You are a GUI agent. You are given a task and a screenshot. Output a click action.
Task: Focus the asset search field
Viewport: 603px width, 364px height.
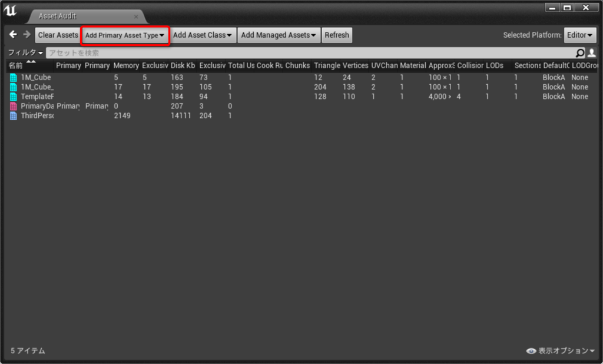point(311,52)
